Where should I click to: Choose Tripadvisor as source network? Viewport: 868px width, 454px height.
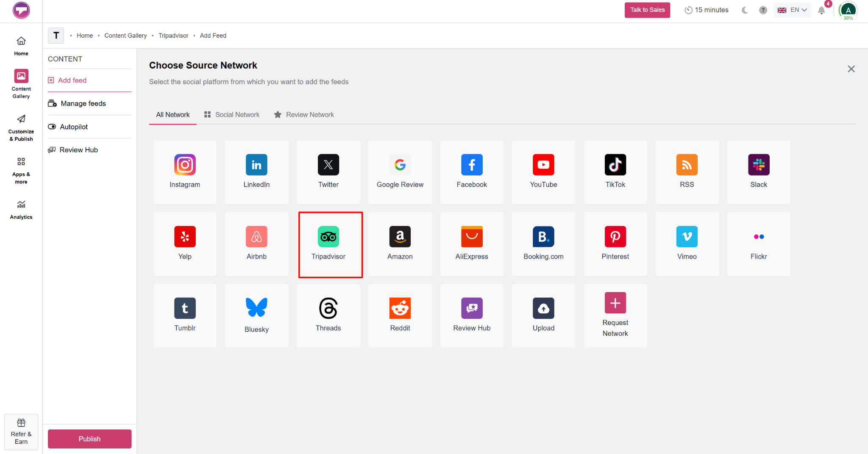coord(328,244)
